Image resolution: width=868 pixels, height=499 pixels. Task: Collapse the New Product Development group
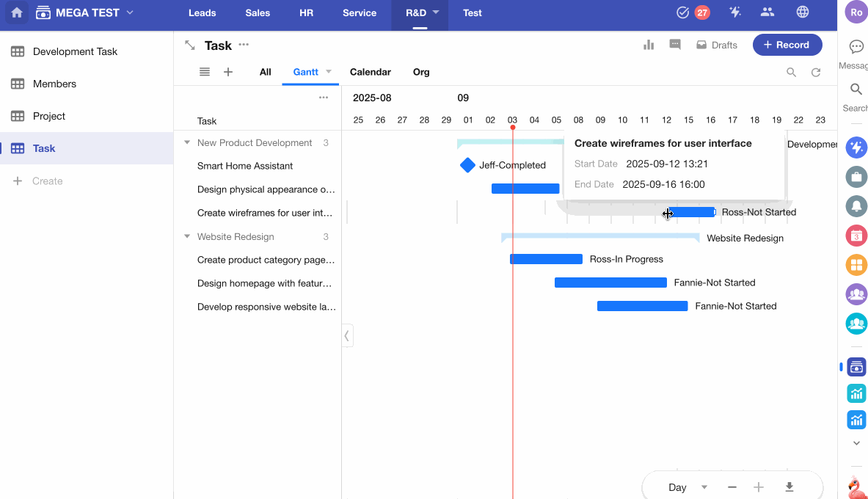click(187, 143)
